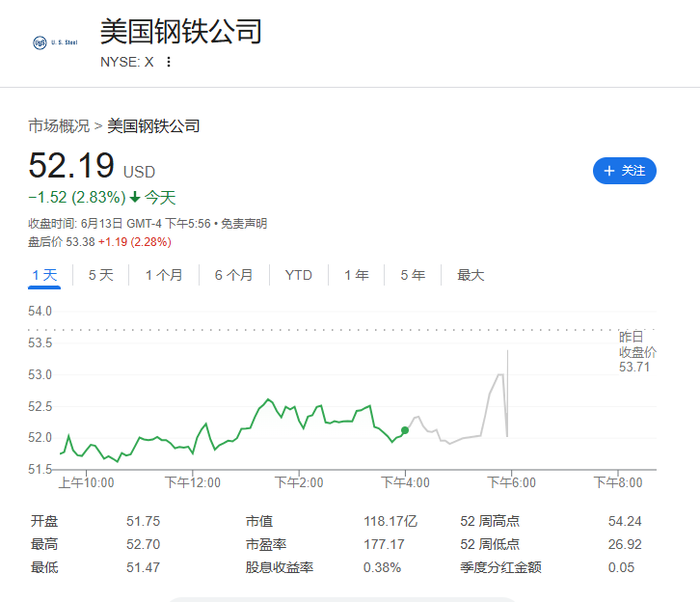Viewport: 700px width, 602px height.
Task: Click the 市值 row label
Action: [259, 521]
